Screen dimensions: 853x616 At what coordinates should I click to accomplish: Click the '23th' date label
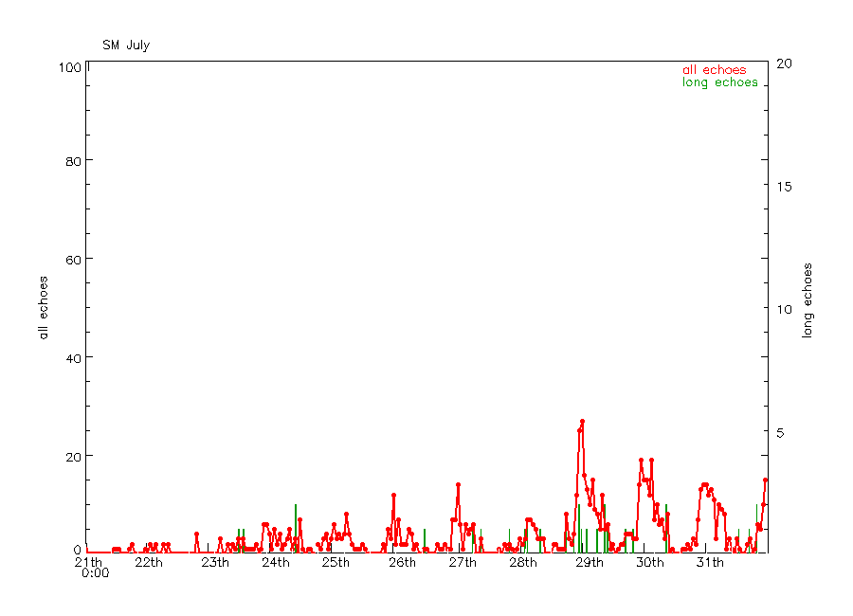click(215, 563)
